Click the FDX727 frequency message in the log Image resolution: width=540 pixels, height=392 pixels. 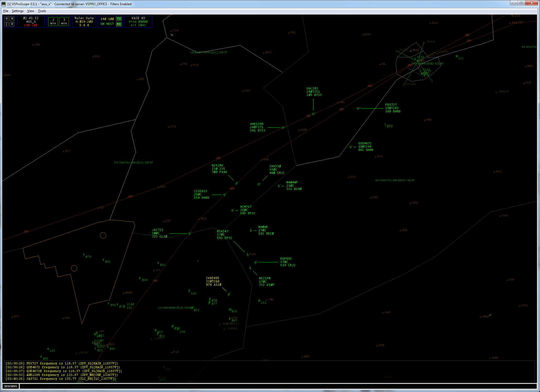pyautogui.click(x=61, y=363)
